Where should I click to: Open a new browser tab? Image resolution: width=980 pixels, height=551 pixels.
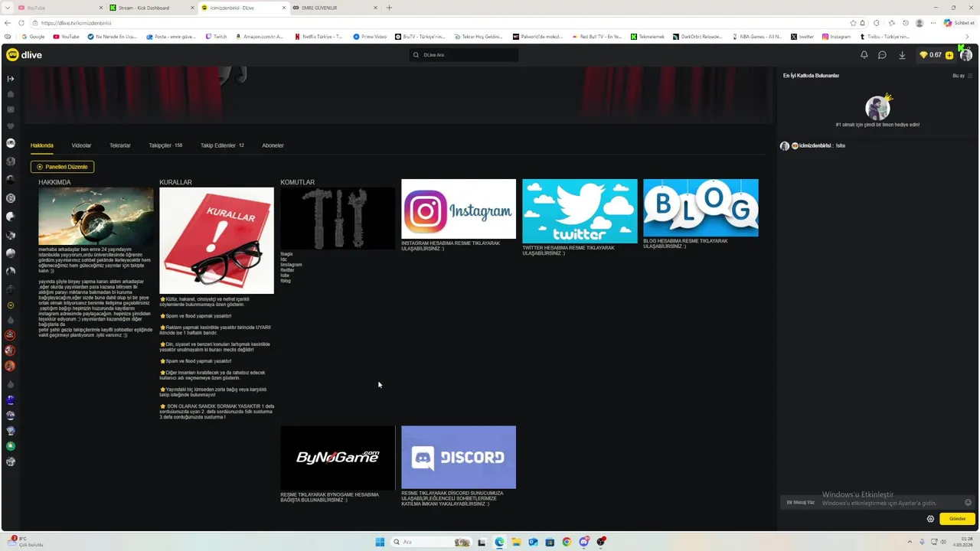[x=389, y=8]
